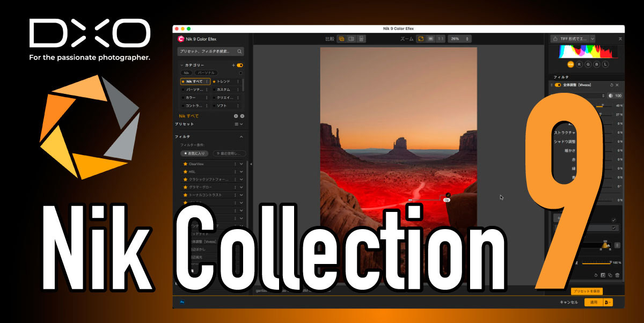Select the パーソナル category pill
The height and width of the screenshot is (323, 644).
(206, 72)
